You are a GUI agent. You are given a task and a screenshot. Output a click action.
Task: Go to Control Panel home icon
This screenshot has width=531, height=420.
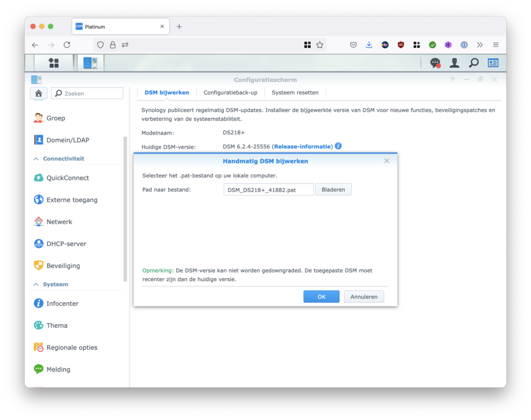pos(38,93)
